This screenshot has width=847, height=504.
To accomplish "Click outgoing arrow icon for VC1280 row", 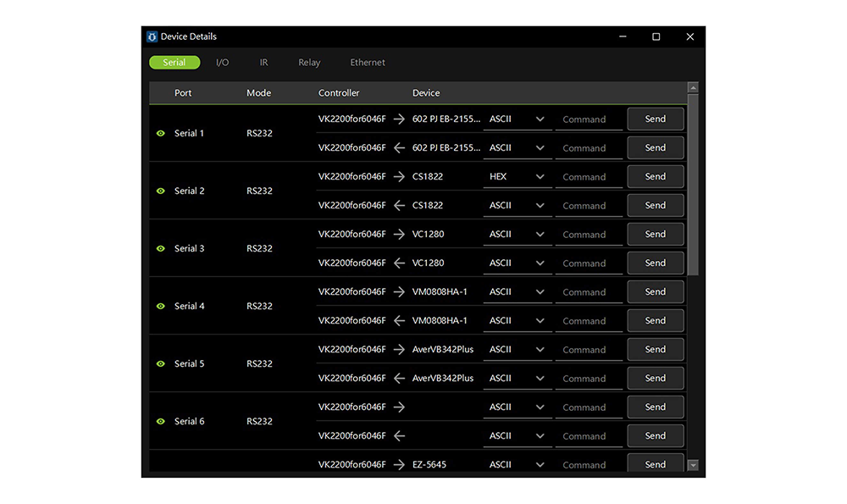I will (x=399, y=235).
